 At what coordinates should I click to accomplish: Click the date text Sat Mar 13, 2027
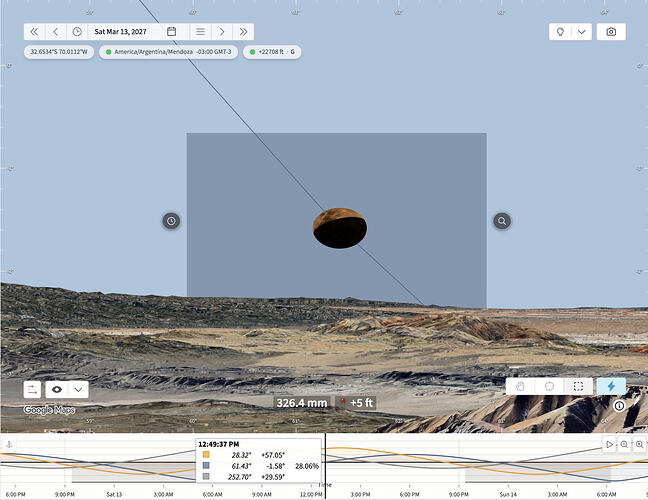pos(120,32)
